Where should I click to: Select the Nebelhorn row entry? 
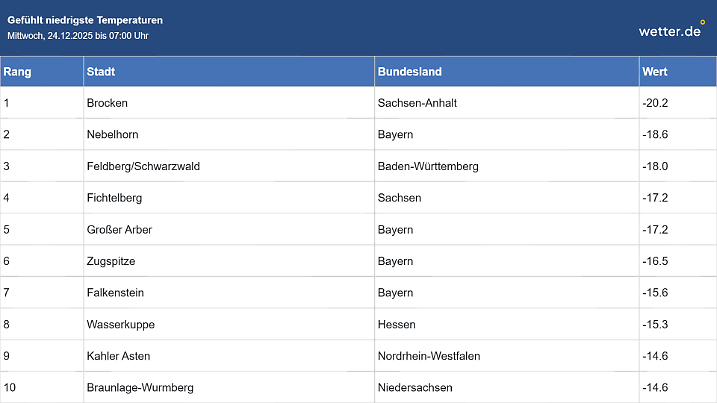point(113,134)
